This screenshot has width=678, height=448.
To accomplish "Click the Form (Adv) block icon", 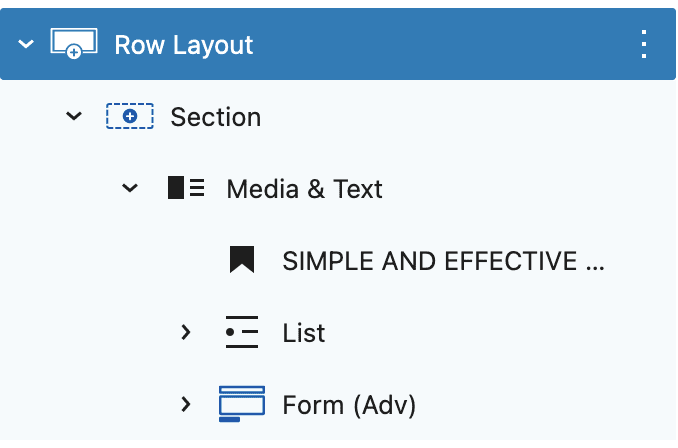I will pyautogui.click(x=242, y=403).
